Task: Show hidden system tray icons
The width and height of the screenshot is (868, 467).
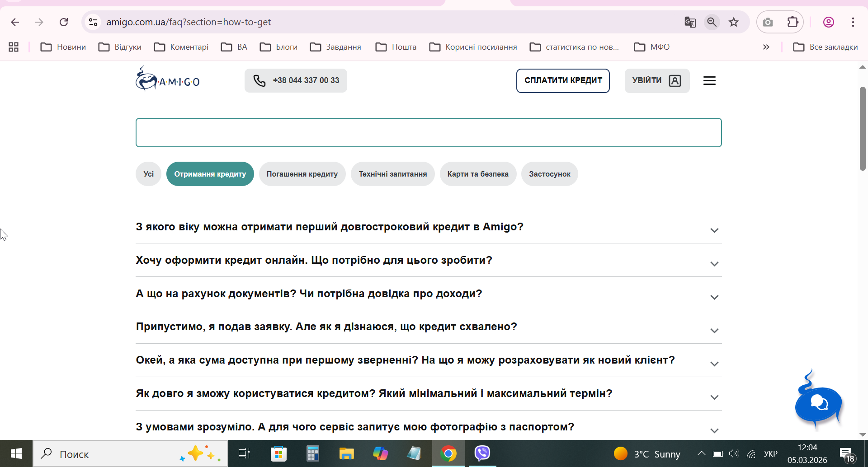Action: [x=701, y=453]
